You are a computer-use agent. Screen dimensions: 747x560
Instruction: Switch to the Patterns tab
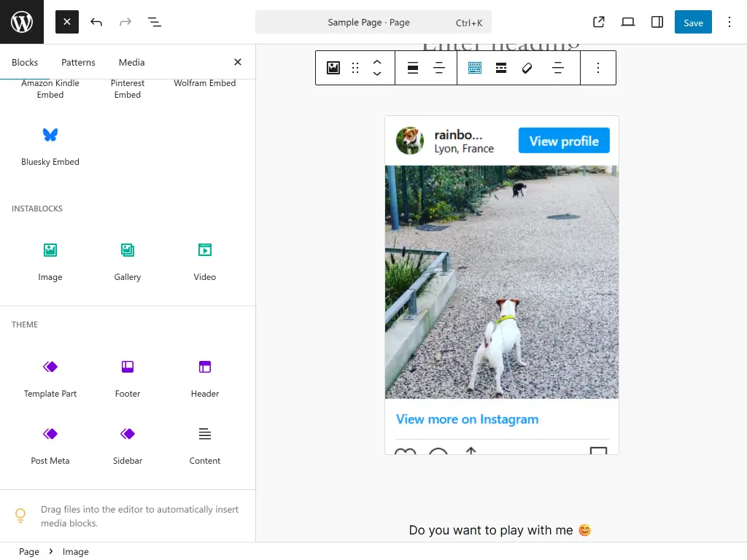[78, 62]
